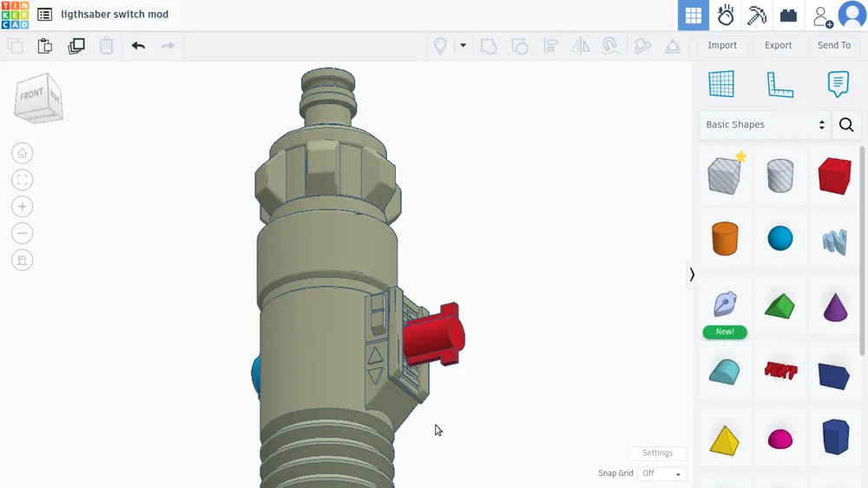Viewport: 868px width, 488px height.
Task: Rename the design title 'ligthsaber switch mod'
Action: click(x=115, y=15)
